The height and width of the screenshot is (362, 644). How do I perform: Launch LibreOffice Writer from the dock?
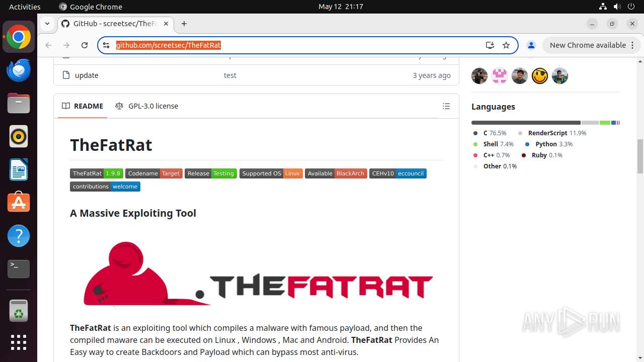coord(19,169)
